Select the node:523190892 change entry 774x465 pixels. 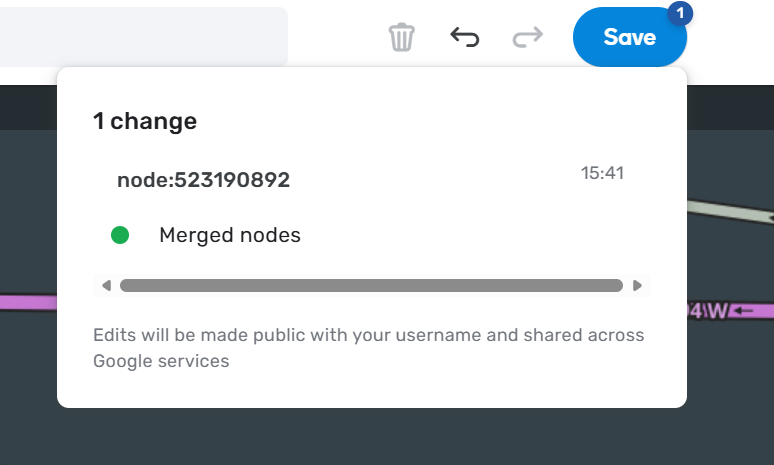pos(203,180)
